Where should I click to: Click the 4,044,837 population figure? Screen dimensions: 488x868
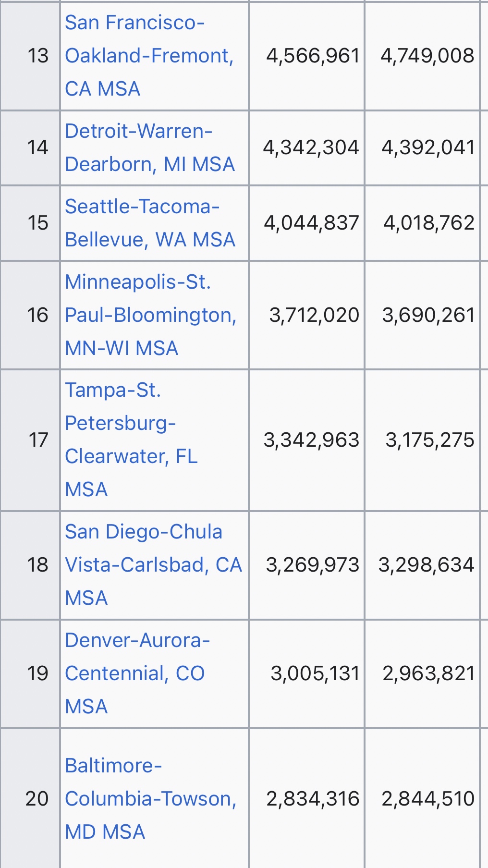pos(311,223)
